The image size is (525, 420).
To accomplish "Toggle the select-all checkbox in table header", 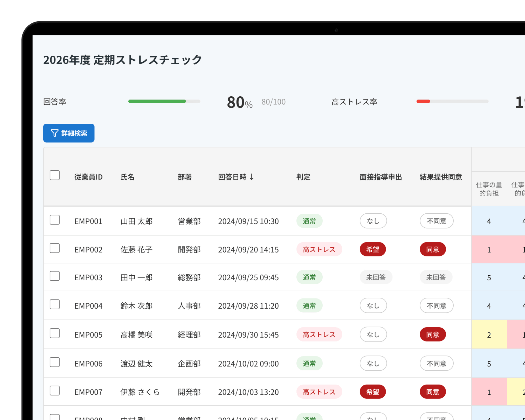I will tap(55, 175).
